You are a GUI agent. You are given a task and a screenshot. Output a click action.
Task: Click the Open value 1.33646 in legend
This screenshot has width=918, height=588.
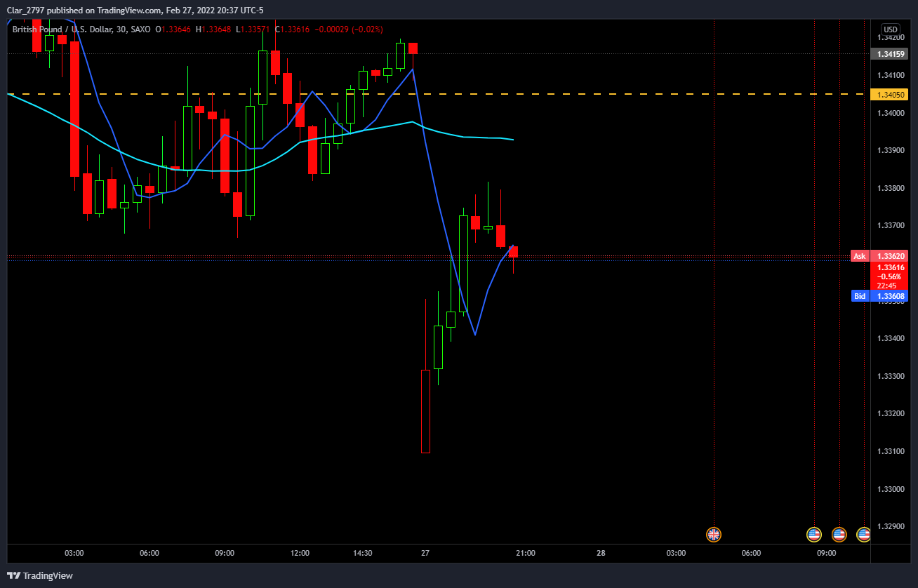click(178, 29)
